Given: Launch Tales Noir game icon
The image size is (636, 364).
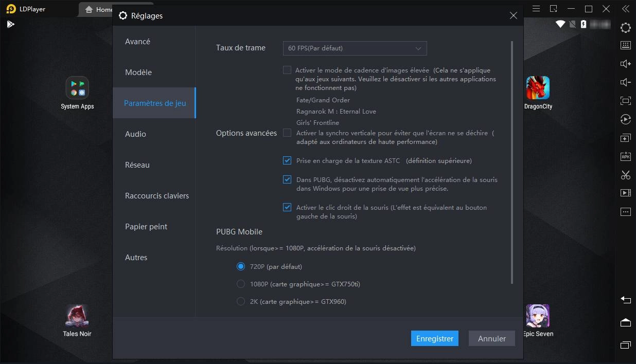Looking at the screenshot, I should click(77, 316).
